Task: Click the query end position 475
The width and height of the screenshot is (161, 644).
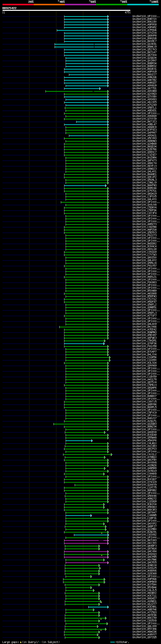Action: pyautogui.click(x=127, y=12)
